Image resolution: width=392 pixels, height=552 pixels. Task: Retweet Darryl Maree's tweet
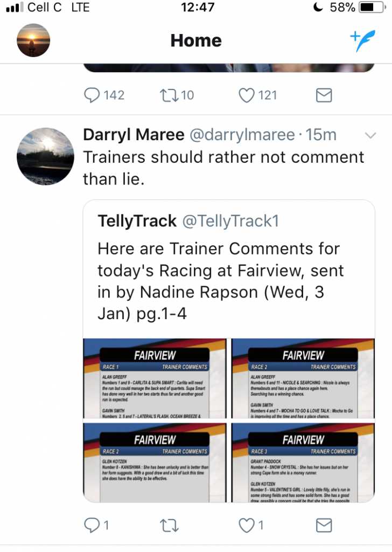[169, 526]
